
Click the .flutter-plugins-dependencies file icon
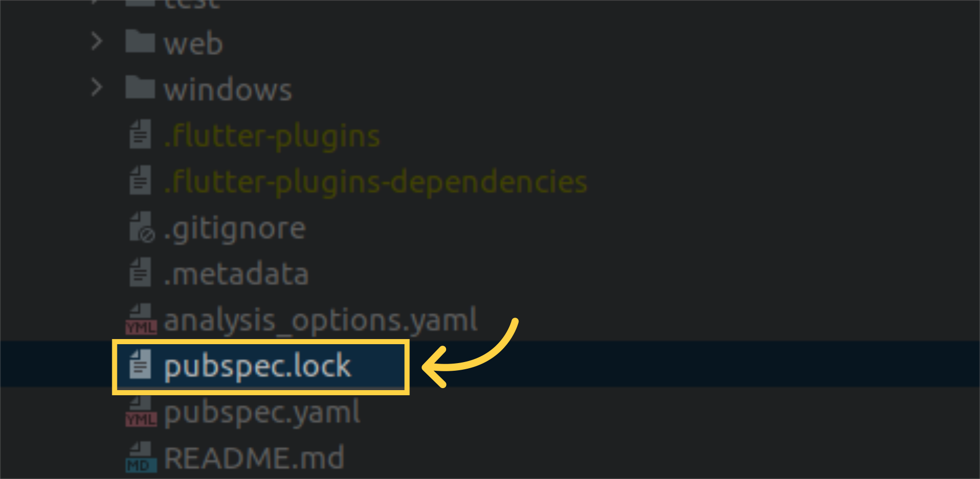pos(140,180)
